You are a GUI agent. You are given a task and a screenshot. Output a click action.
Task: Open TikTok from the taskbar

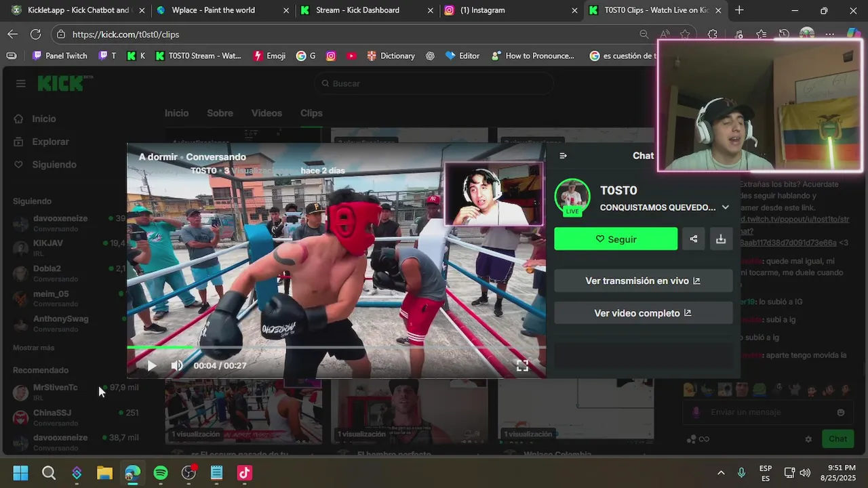click(244, 472)
